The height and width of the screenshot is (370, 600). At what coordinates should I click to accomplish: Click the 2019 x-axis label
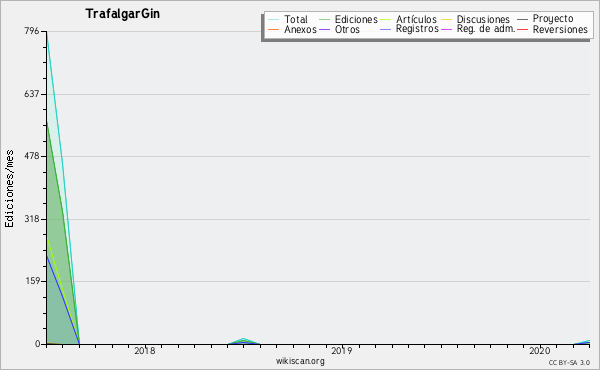tap(342, 350)
